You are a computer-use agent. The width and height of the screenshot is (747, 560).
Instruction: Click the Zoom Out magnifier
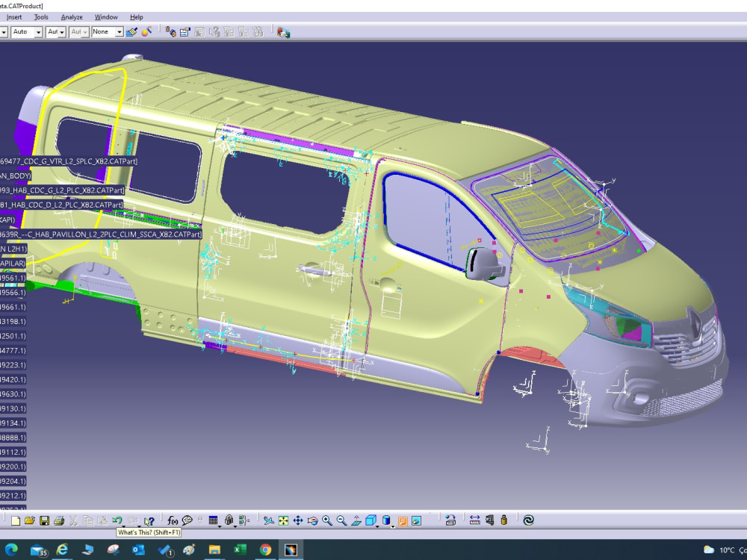tap(341, 520)
